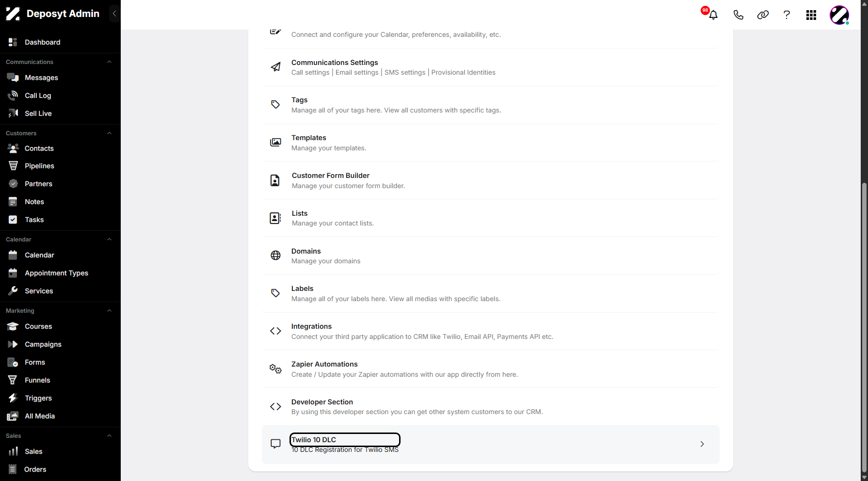Click the Integrations code brackets icon
Viewport: 868px width, 481px height.
click(275, 331)
